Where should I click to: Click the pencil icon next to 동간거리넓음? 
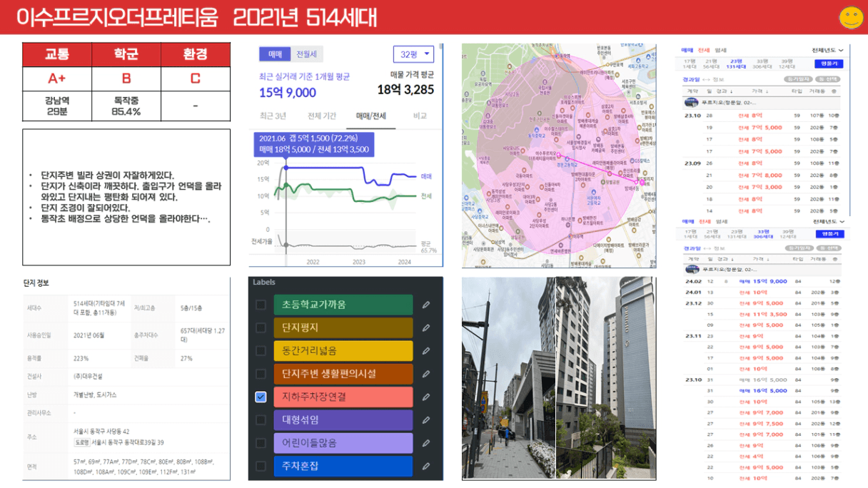pos(426,350)
